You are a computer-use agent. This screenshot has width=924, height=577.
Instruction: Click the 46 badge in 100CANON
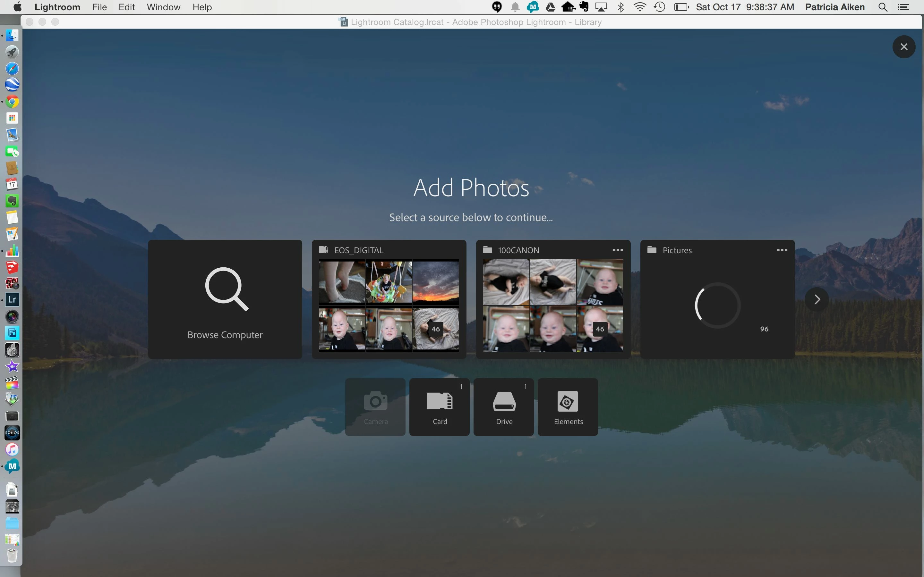(600, 329)
